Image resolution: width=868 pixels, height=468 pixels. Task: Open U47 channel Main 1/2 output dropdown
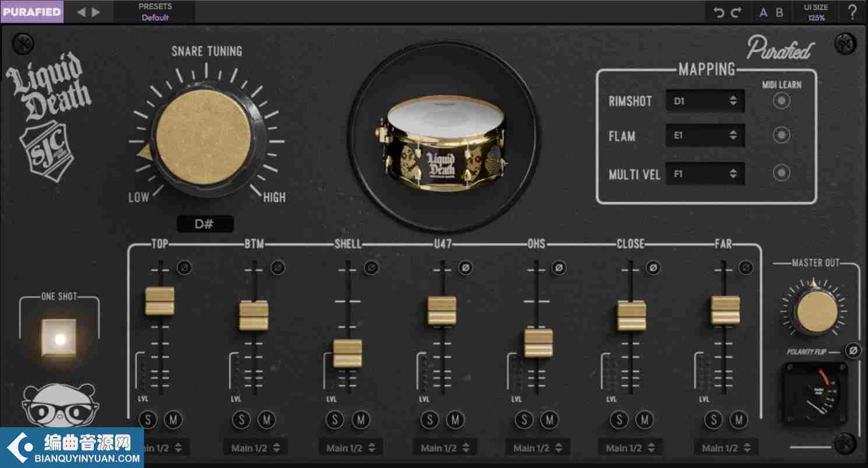(x=445, y=448)
